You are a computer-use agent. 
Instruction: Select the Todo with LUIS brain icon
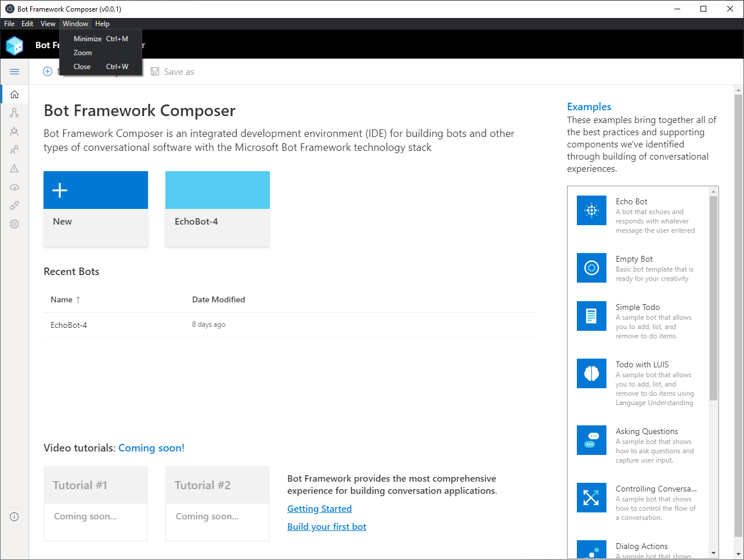tap(591, 373)
